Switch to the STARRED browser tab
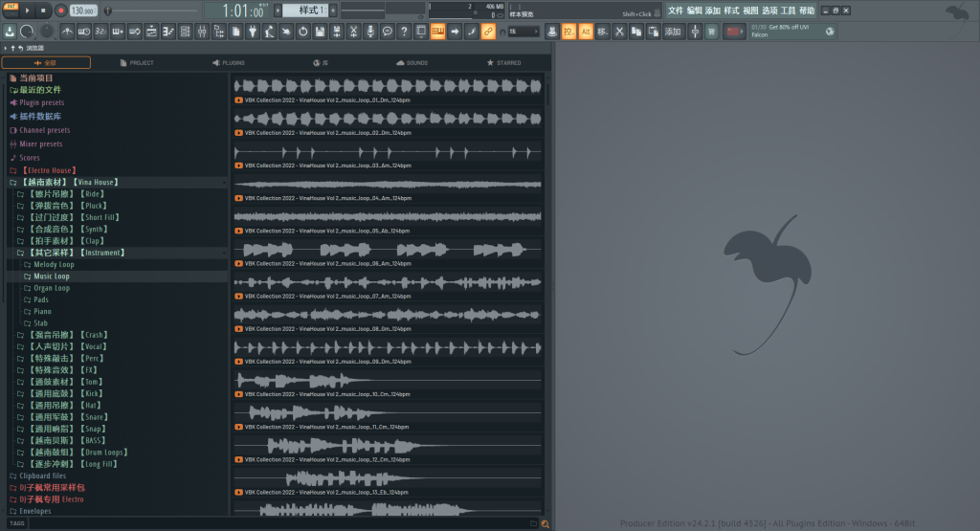 pos(503,62)
